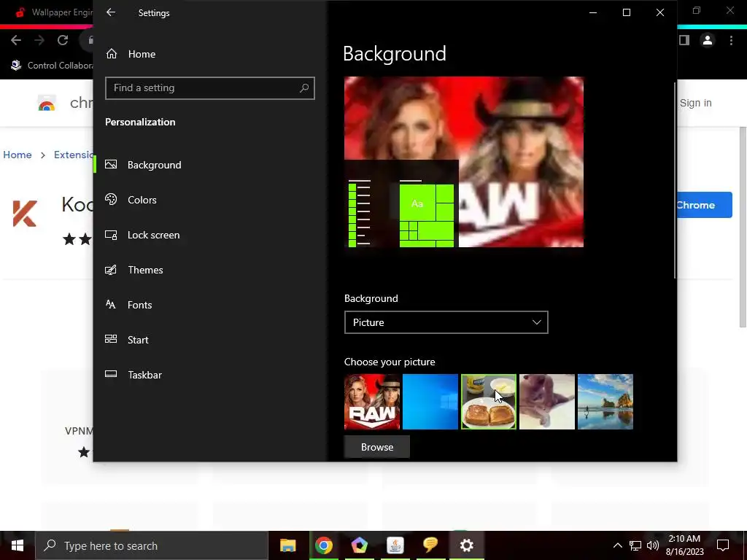Click the Chrome browser forward arrow
This screenshot has height=560, width=747.
(x=39, y=41)
